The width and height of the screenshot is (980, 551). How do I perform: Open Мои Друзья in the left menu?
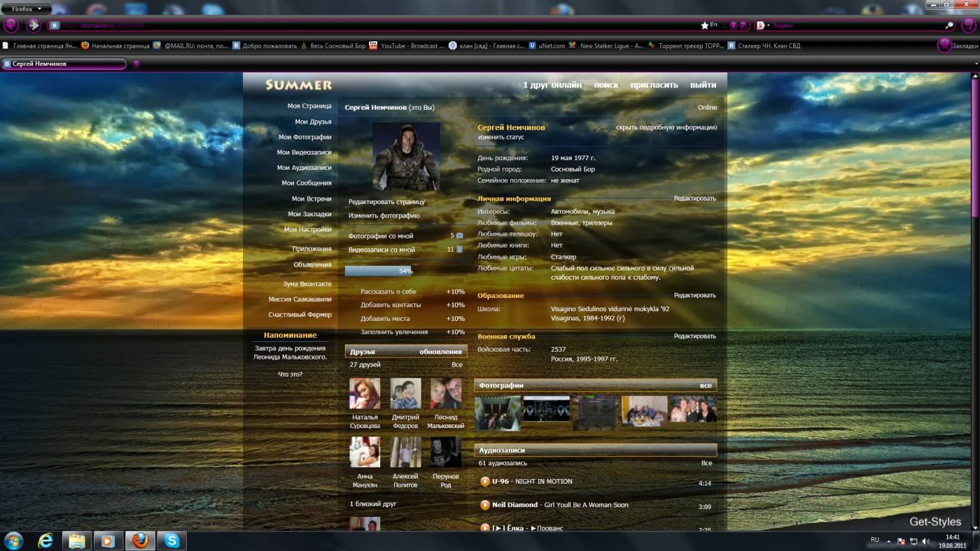(x=312, y=122)
